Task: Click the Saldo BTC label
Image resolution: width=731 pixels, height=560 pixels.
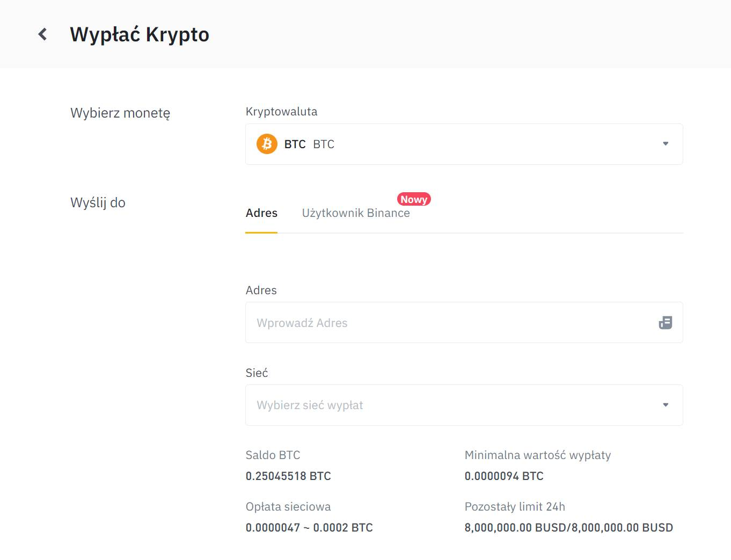Action: pyautogui.click(x=273, y=455)
